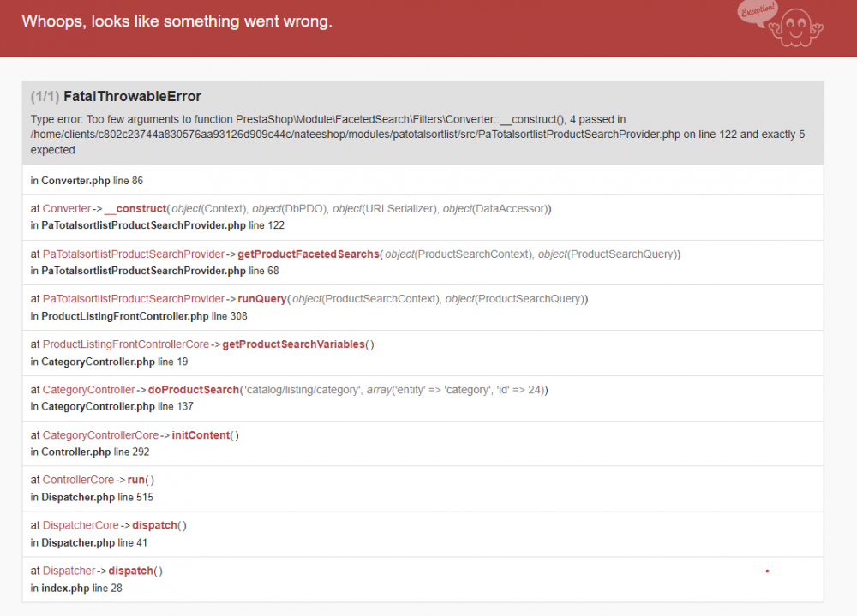Open the DispatcherCore class link
The height and width of the screenshot is (616, 857).
(81, 525)
